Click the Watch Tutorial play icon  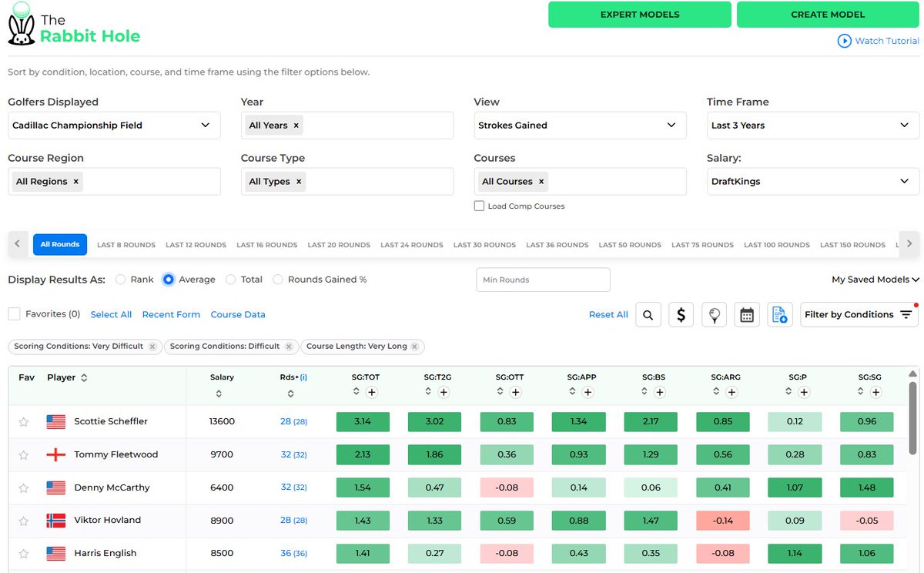(x=845, y=41)
